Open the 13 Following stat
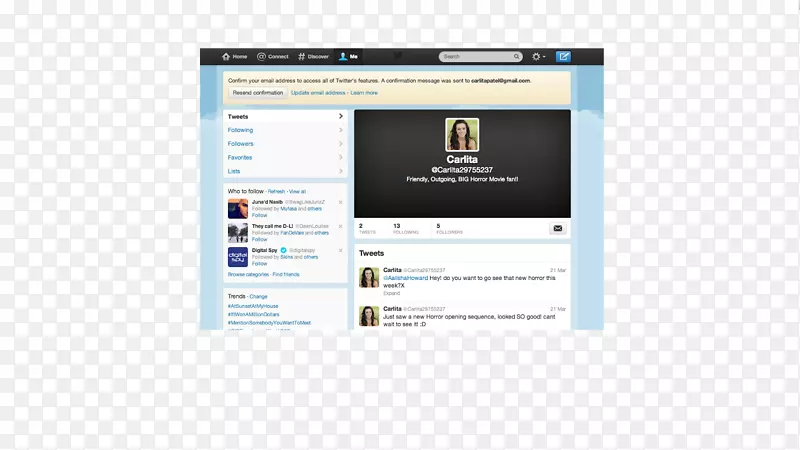This screenshot has width=800, height=450. click(406, 229)
